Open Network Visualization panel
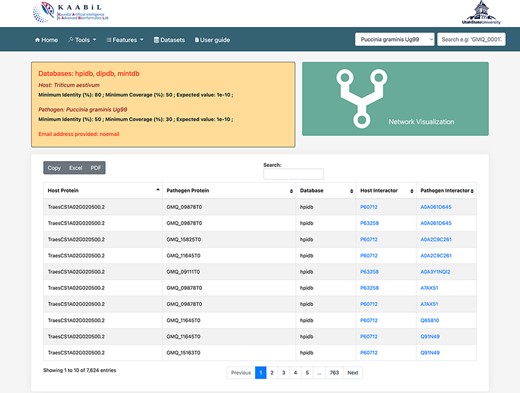Image resolution: width=520 pixels, height=393 pixels. click(x=395, y=99)
